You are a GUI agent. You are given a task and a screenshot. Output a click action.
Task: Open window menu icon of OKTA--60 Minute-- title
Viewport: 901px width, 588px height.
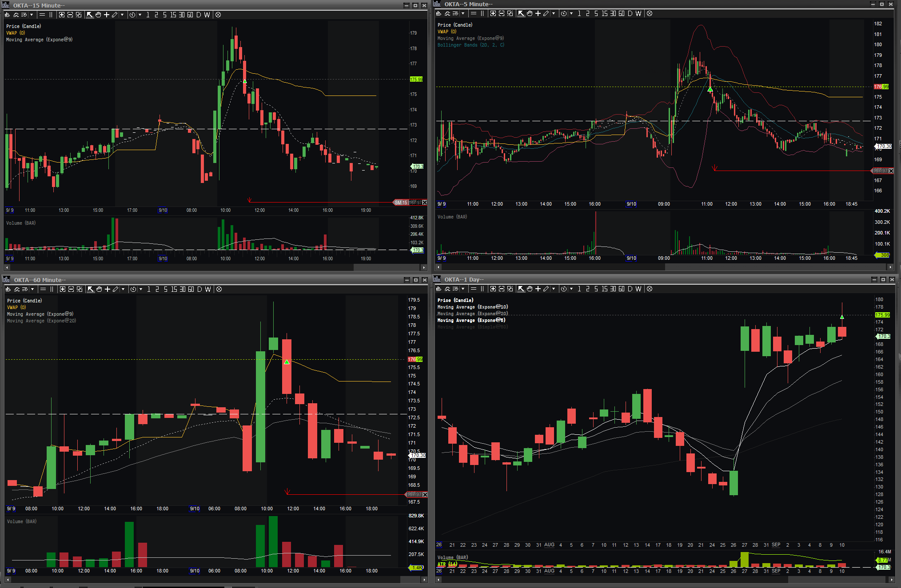6,279
